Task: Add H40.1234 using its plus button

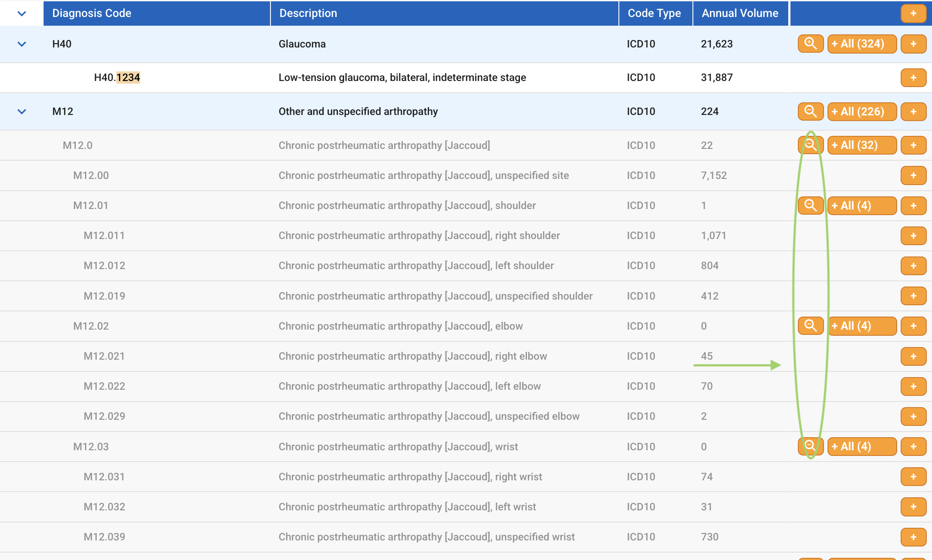Action: tap(913, 78)
